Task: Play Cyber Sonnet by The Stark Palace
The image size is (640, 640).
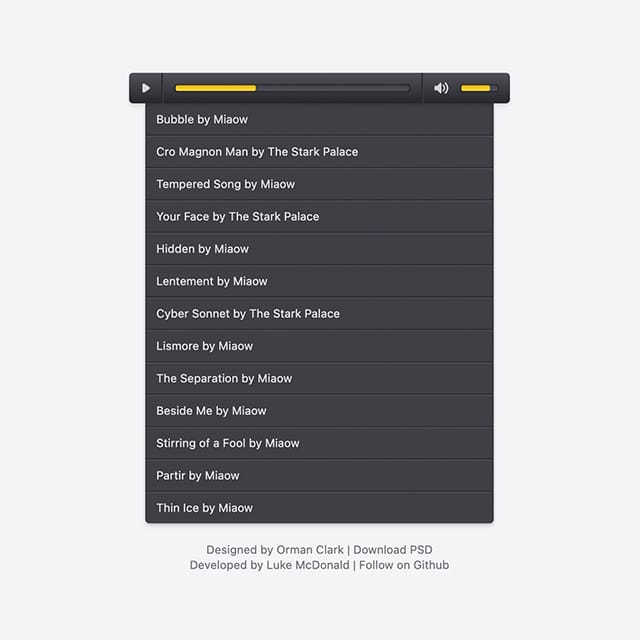Action: coord(319,314)
